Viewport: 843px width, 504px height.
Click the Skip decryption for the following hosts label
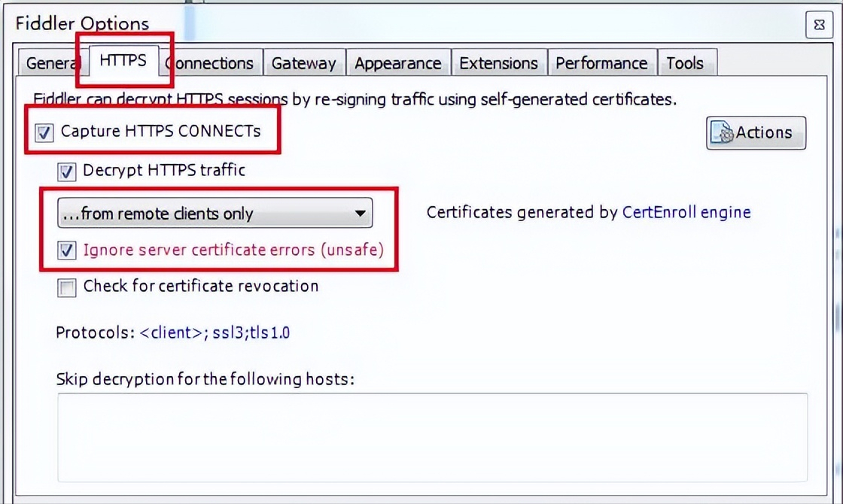(x=205, y=379)
